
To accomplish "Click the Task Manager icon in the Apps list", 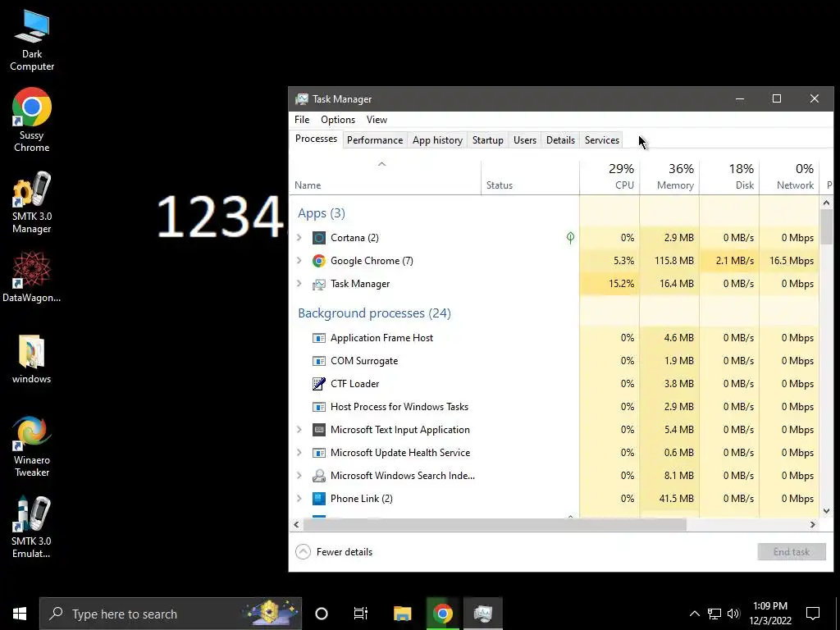I will (319, 284).
